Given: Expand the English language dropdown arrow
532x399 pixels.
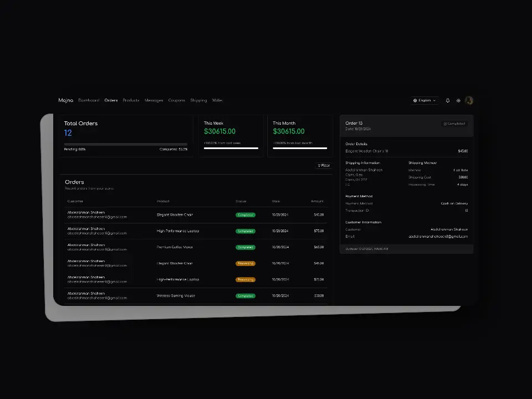Looking at the screenshot, I should coord(434,100).
